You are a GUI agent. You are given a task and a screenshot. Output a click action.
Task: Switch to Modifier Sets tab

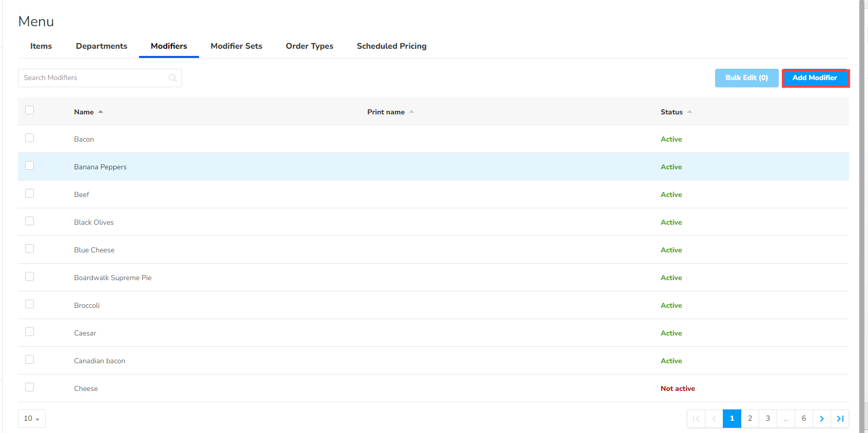(x=236, y=46)
